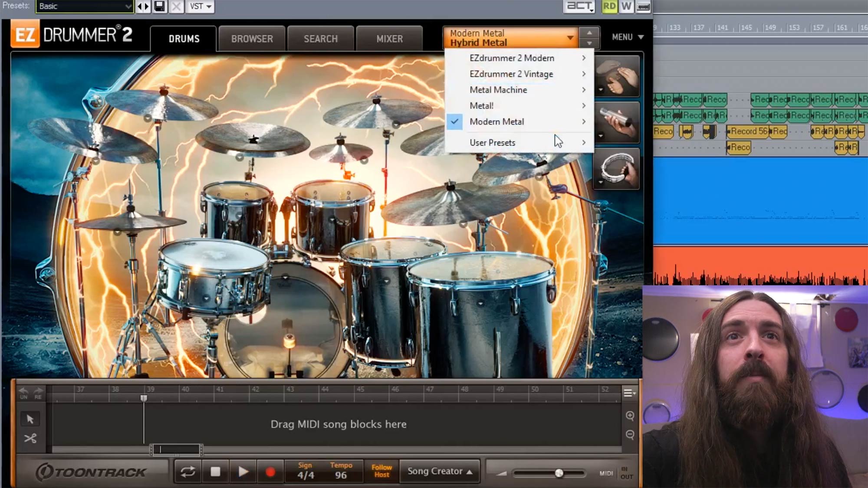This screenshot has width=868, height=488.
Task: Switch to the BROWSER tab
Action: click(252, 39)
